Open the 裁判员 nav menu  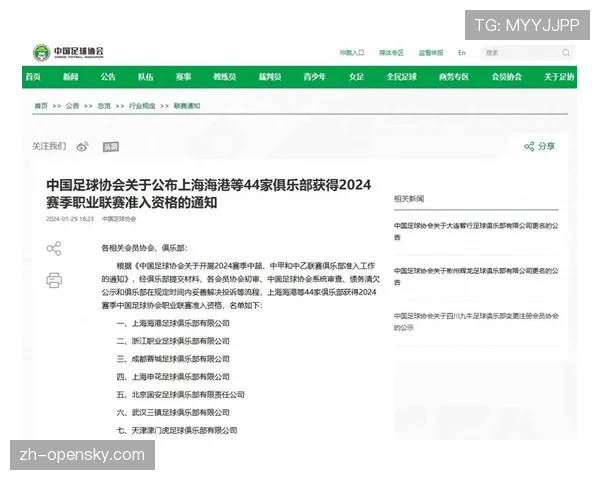click(270, 77)
